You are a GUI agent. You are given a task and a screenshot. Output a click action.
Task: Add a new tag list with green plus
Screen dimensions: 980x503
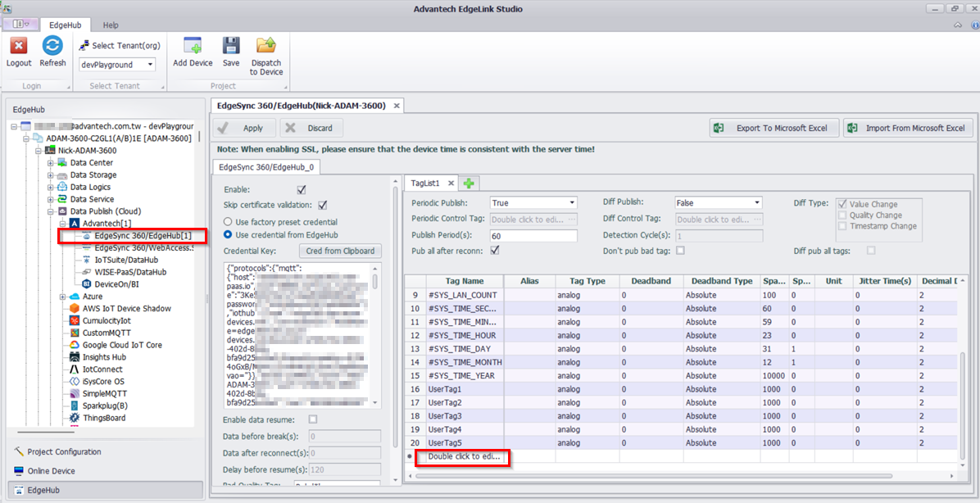(x=470, y=184)
